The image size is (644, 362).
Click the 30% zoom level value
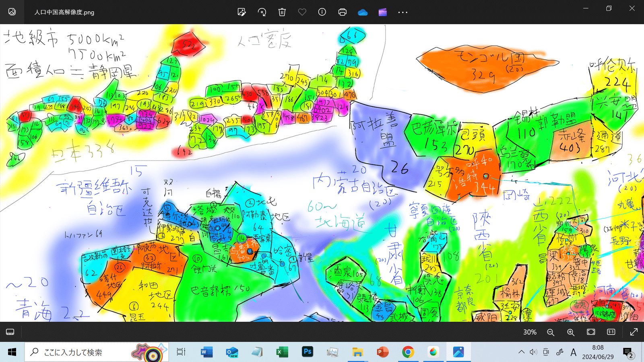530,332
